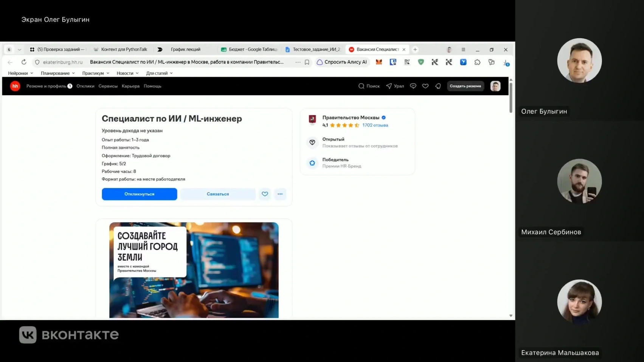Open the 1702 отзыва reviews link
This screenshot has height=362, width=644.
375,125
